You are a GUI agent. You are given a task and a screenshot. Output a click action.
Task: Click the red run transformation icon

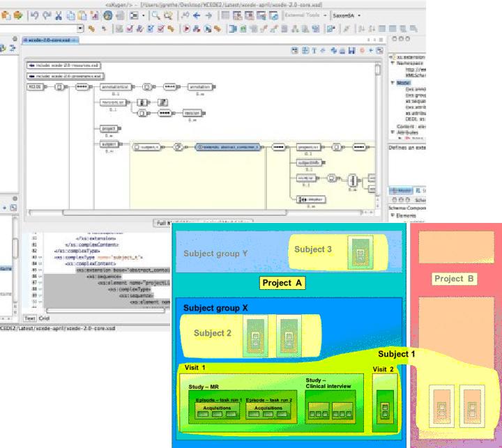tap(186, 29)
